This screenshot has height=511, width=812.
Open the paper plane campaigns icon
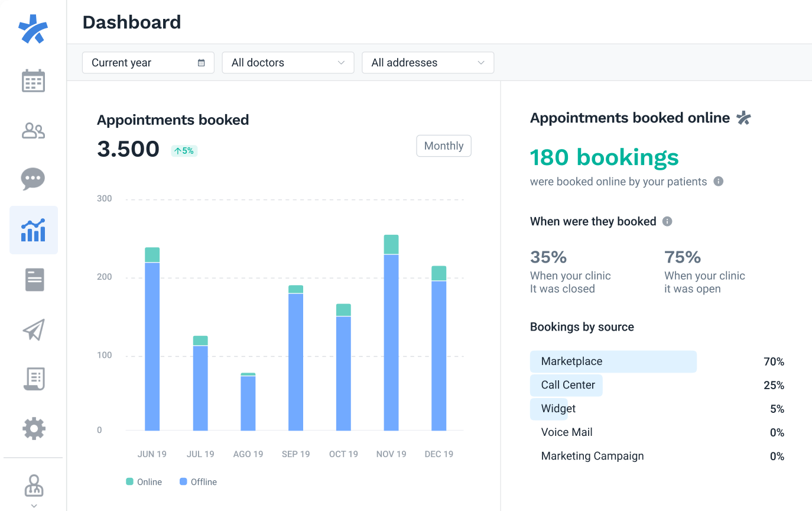coord(34,329)
